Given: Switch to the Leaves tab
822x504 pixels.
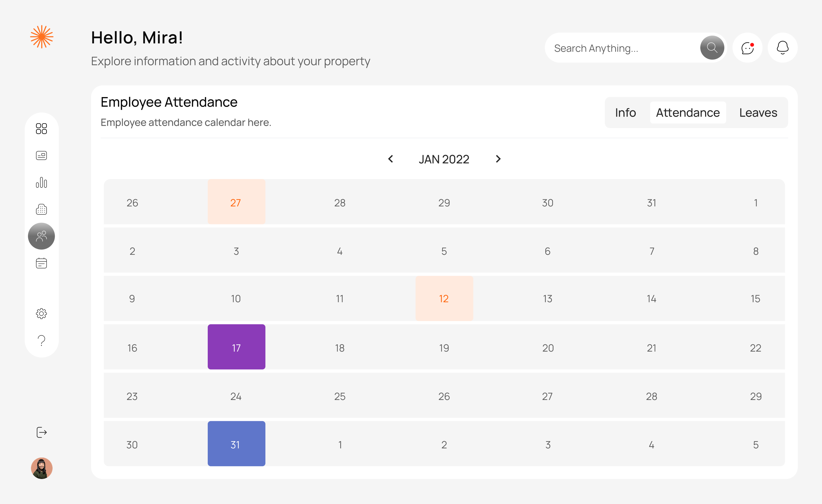Looking at the screenshot, I should pyautogui.click(x=758, y=113).
